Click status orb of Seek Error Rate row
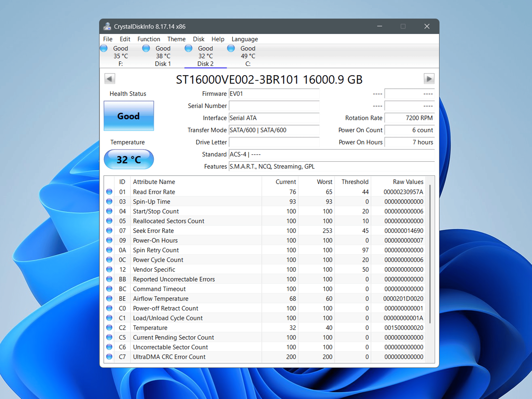This screenshot has height=399, width=532. coord(109,230)
